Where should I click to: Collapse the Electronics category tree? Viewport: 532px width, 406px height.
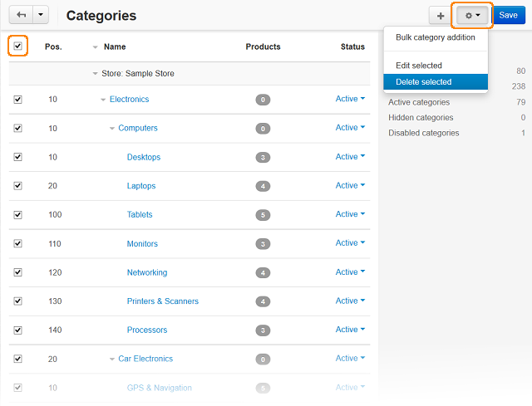point(103,100)
